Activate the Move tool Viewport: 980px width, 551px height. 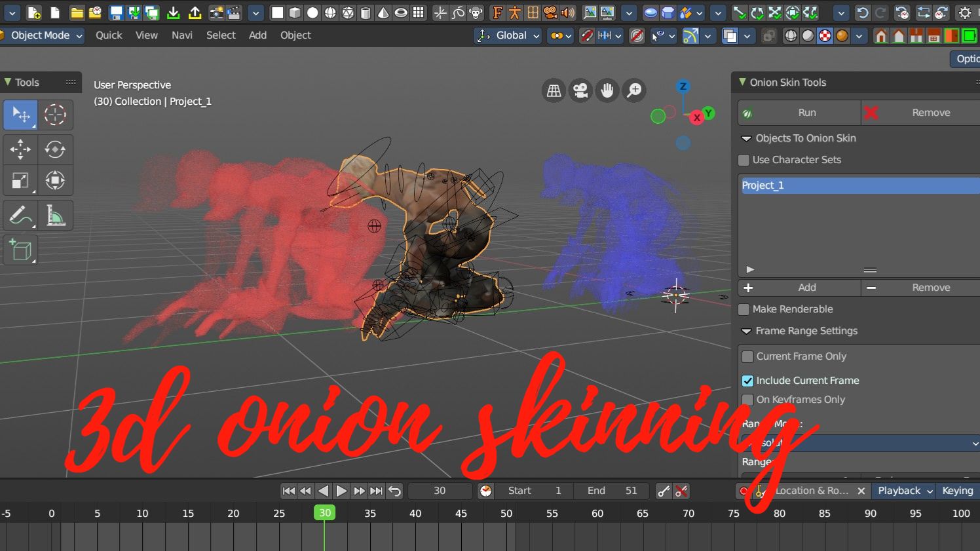[x=20, y=149]
